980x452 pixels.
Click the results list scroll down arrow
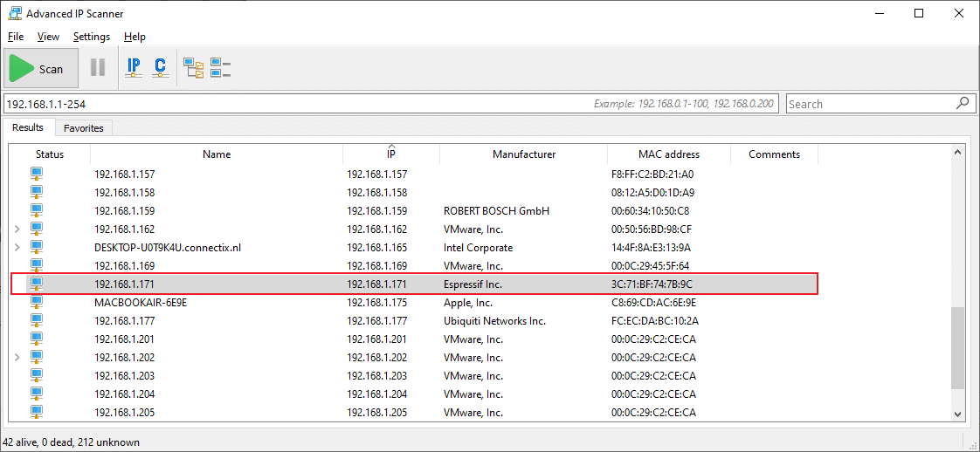pyautogui.click(x=957, y=414)
